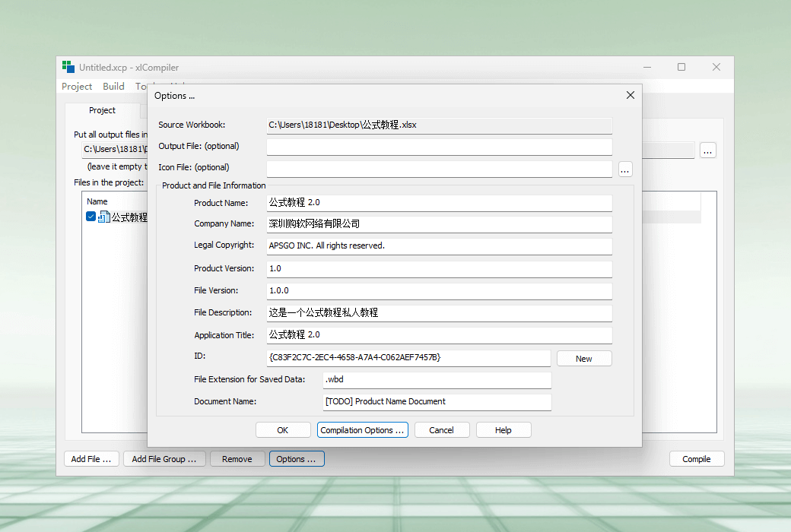Click the Product Version field
Viewport: 791px width, 532px height.
(x=439, y=269)
